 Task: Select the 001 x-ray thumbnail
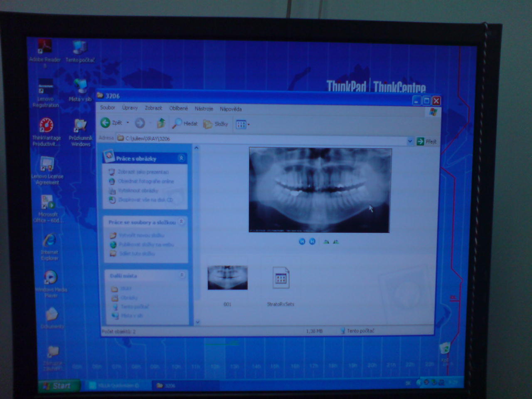pyautogui.click(x=227, y=278)
